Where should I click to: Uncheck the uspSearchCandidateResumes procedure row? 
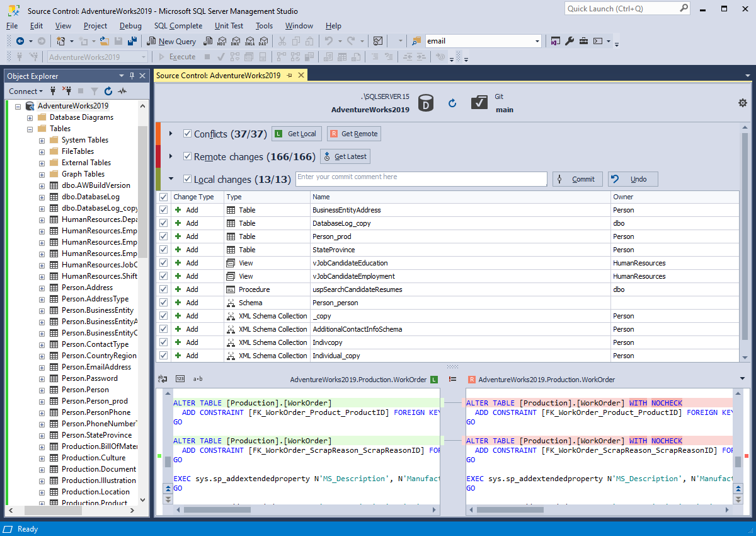(163, 289)
